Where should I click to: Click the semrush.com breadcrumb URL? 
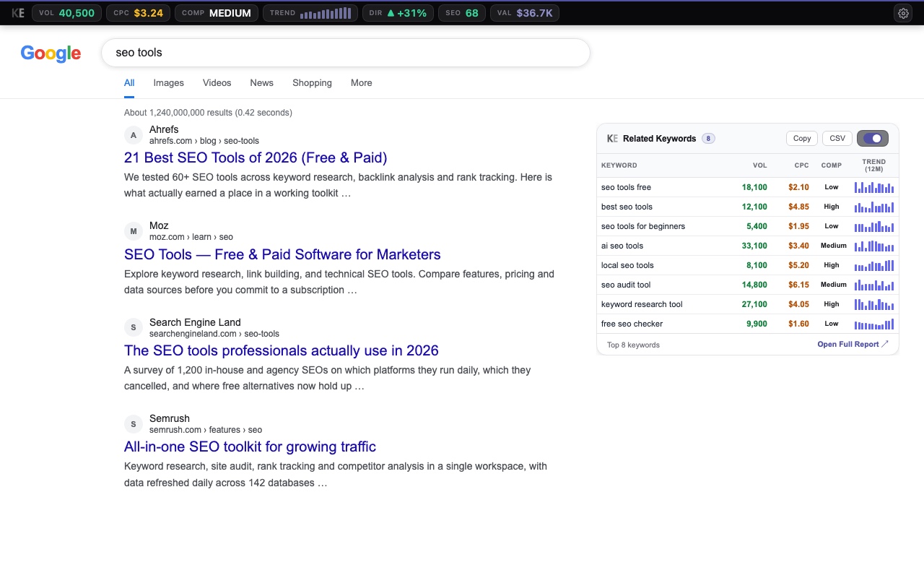(206, 430)
